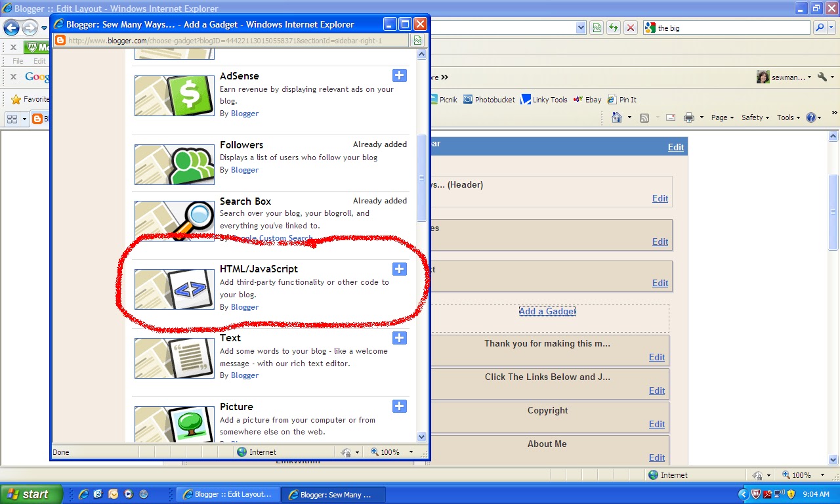Select the Text gadget document thumbnail
The image size is (840, 504).
pyautogui.click(x=175, y=358)
